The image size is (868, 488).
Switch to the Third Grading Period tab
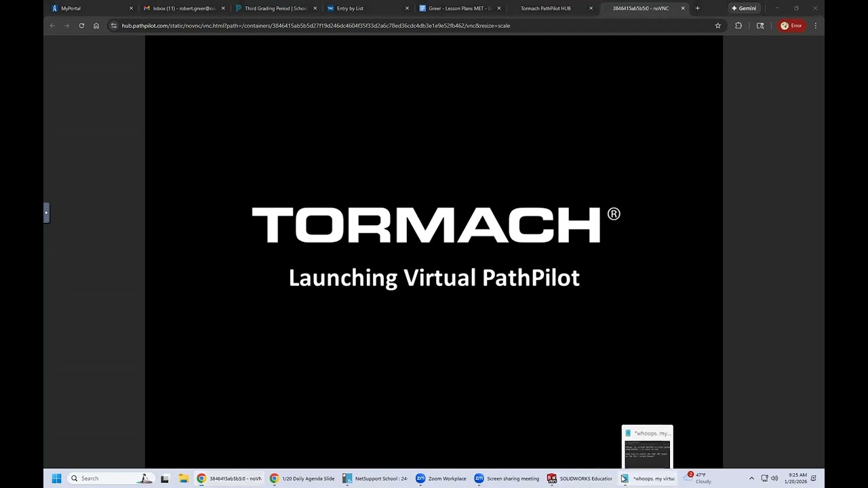[x=275, y=8]
